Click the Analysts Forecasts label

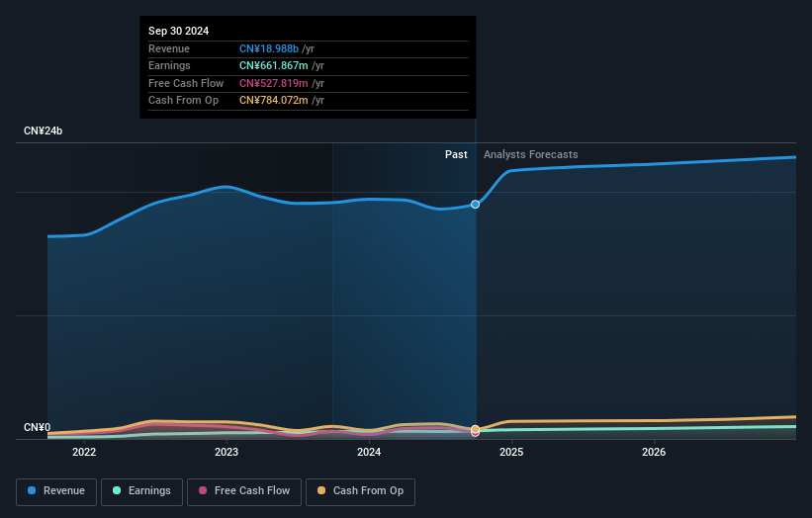531,154
